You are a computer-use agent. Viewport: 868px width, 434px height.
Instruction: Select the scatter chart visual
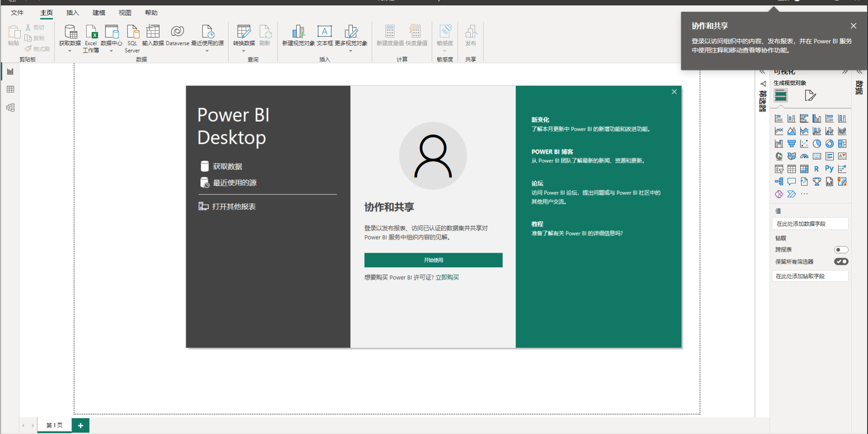[x=804, y=144]
